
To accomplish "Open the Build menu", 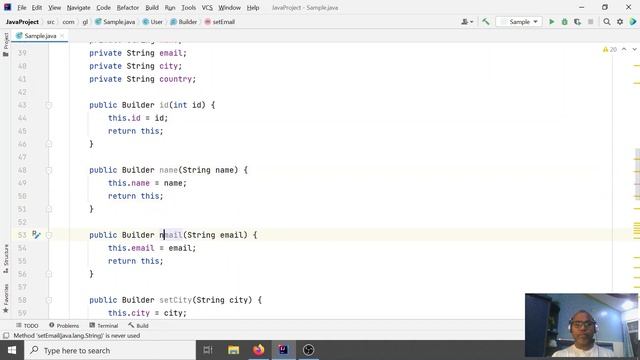I will click(x=152, y=7).
